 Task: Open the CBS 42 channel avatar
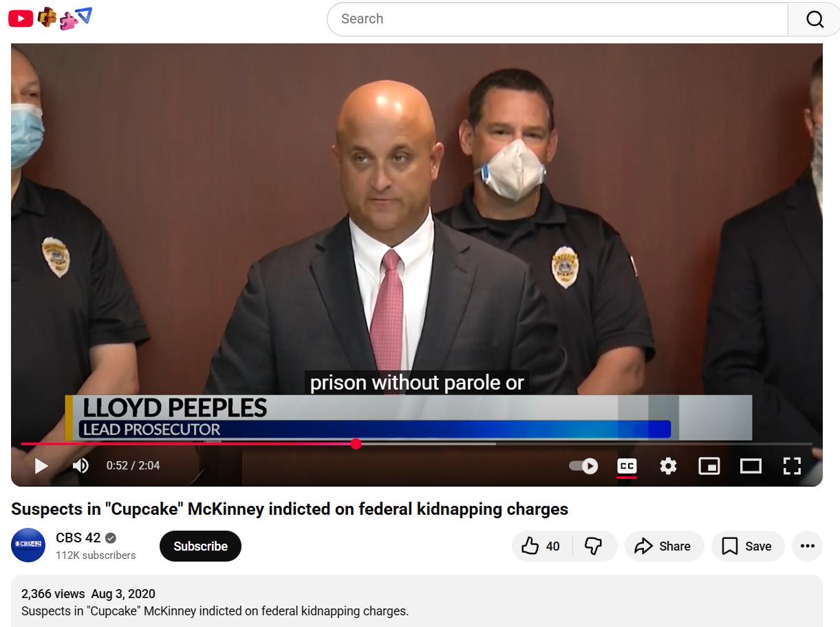[x=28, y=545]
